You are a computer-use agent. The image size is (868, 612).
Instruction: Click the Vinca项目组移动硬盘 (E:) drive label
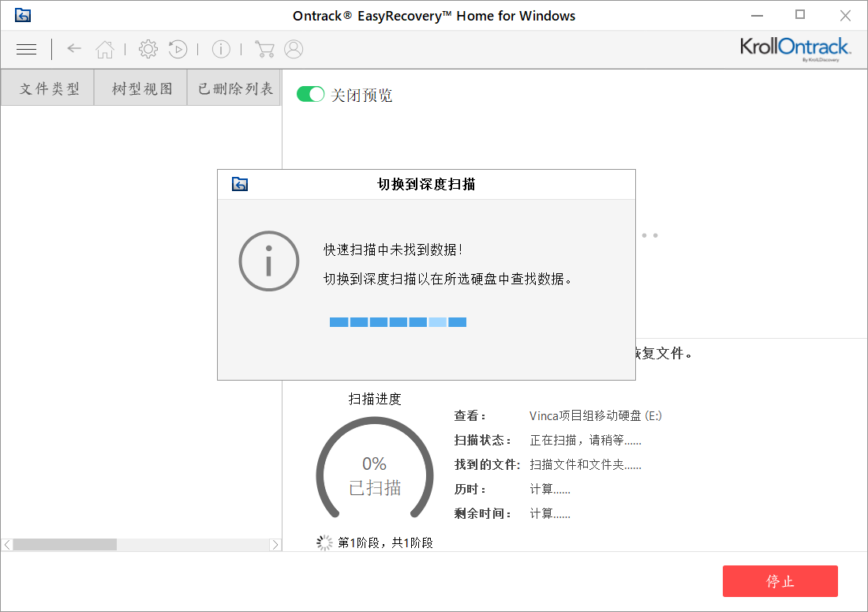(595, 415)
